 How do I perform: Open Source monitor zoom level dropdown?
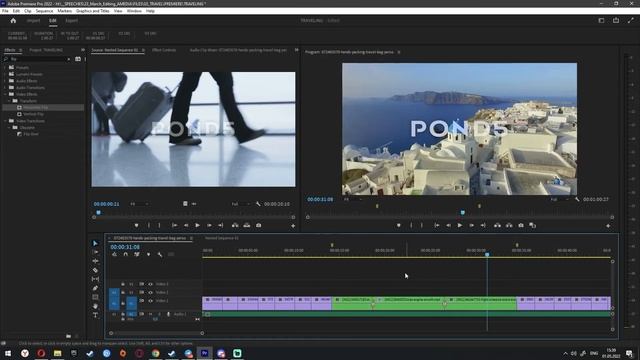click(x=139, y=204)
